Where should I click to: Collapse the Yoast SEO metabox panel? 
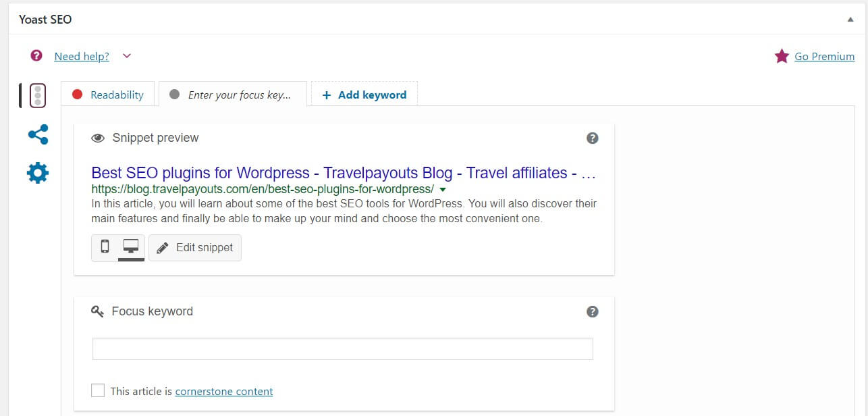(850, 20)
